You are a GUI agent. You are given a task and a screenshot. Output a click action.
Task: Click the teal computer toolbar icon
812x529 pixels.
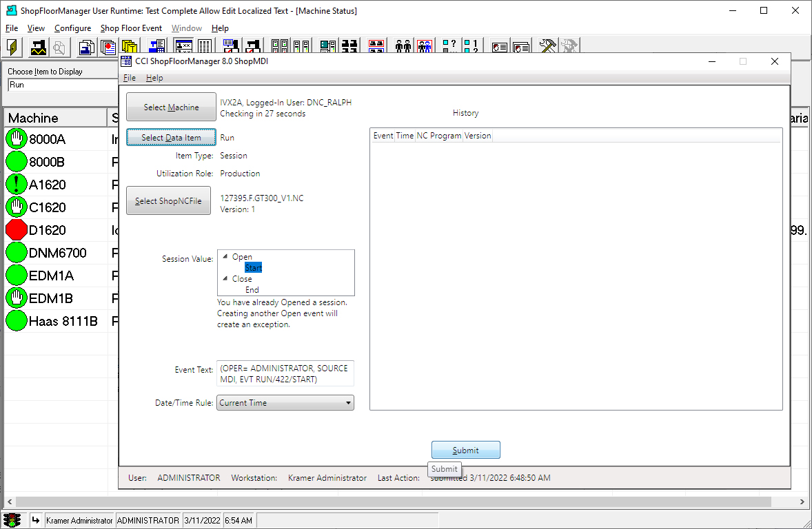328,45
